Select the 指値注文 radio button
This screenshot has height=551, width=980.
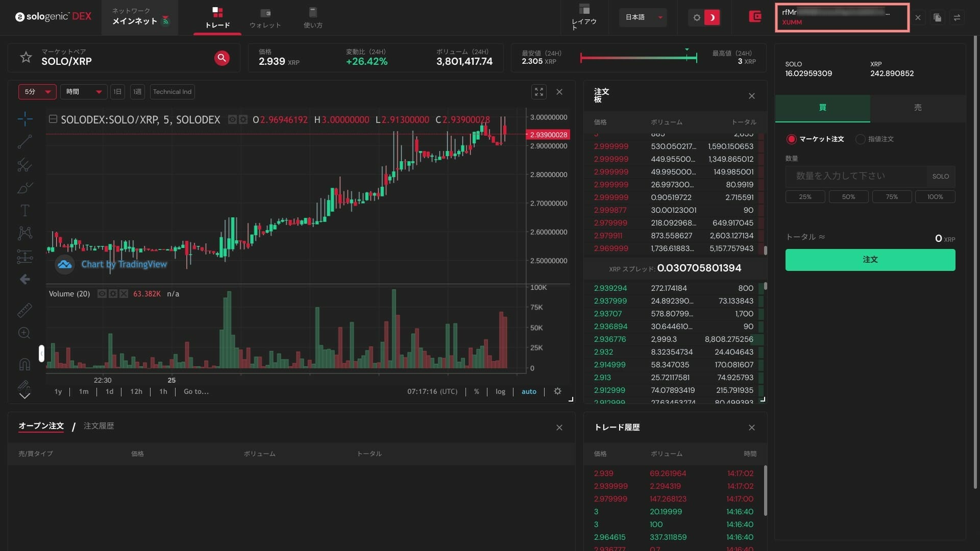click(x=861, y=139)
